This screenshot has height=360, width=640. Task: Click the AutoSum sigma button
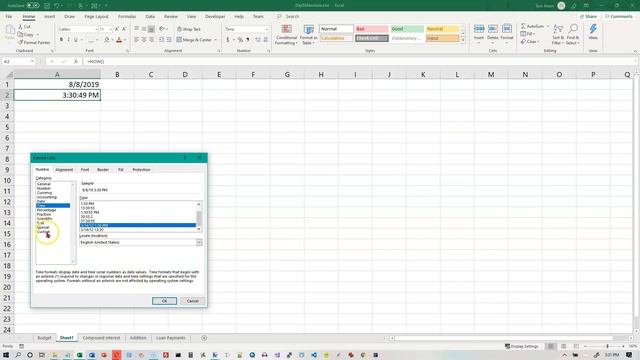533,26
